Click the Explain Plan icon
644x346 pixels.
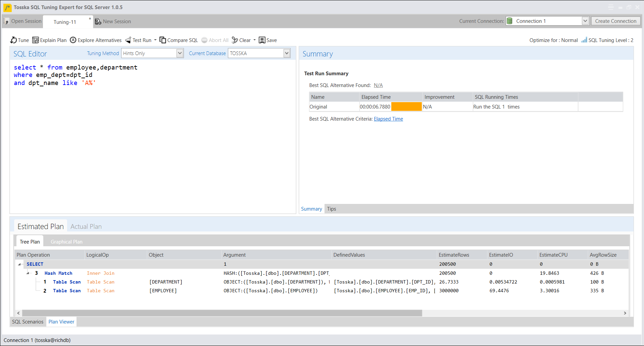(x=36, y=40)
